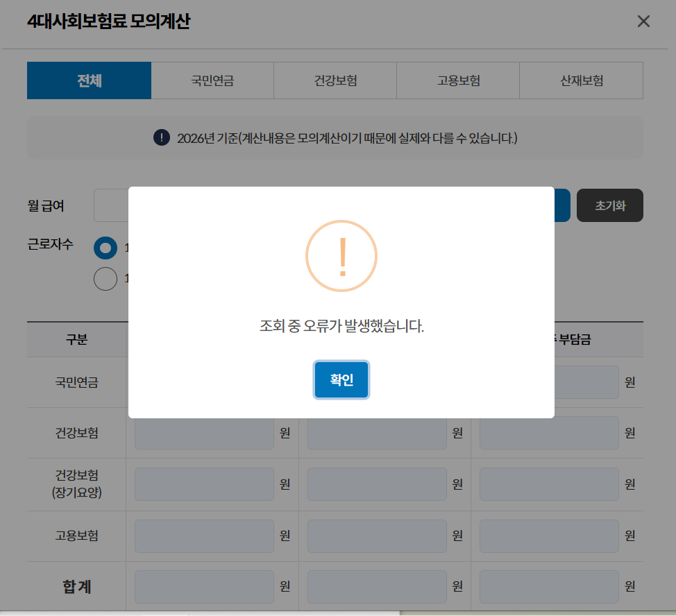676x616 pixels.
Task: Click the 건강보험(장기요양) first amount field
Action: [203, 484]
